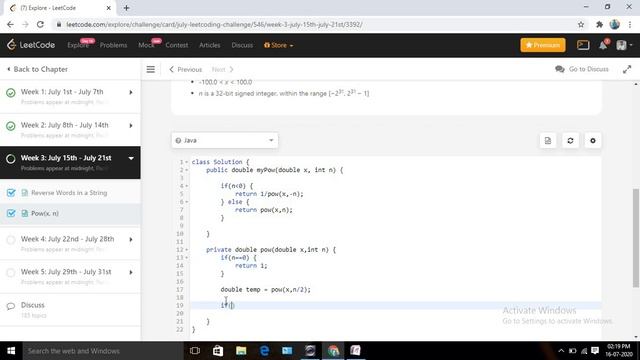Open Reverse Words in a String problem
The width and height of the screenshot is (640, 360).
[x=69, y=193]
